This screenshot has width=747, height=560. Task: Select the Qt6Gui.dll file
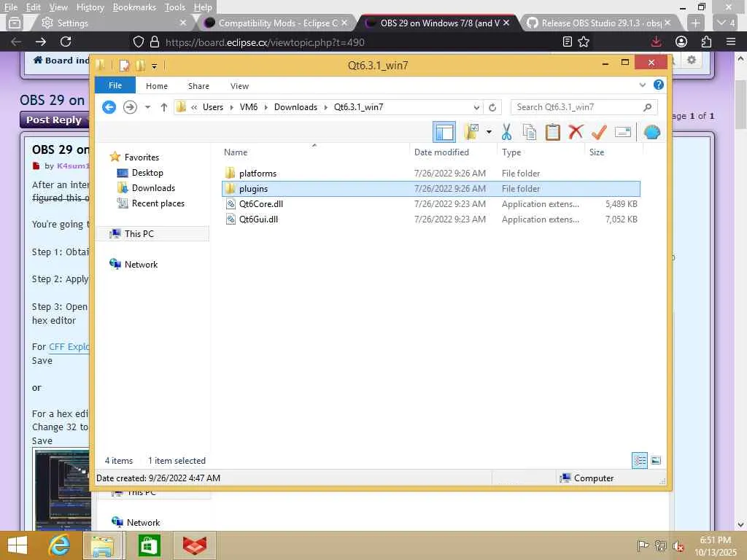430,219
